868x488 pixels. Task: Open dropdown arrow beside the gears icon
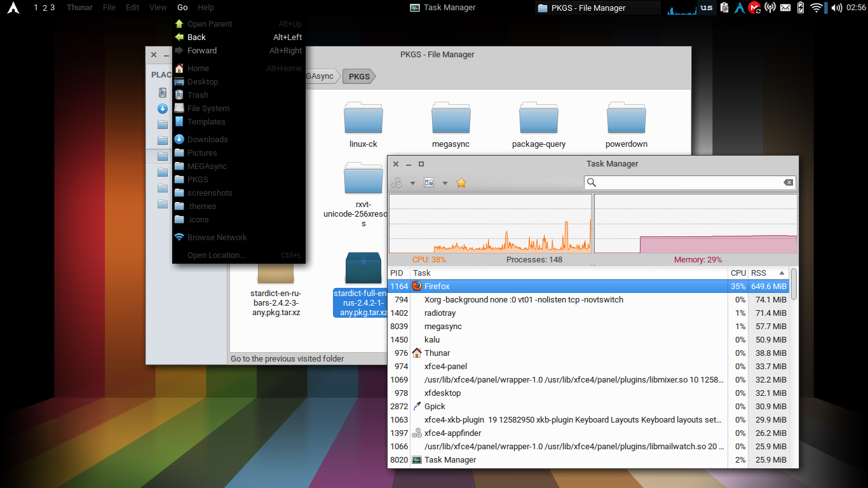[412, 183]
